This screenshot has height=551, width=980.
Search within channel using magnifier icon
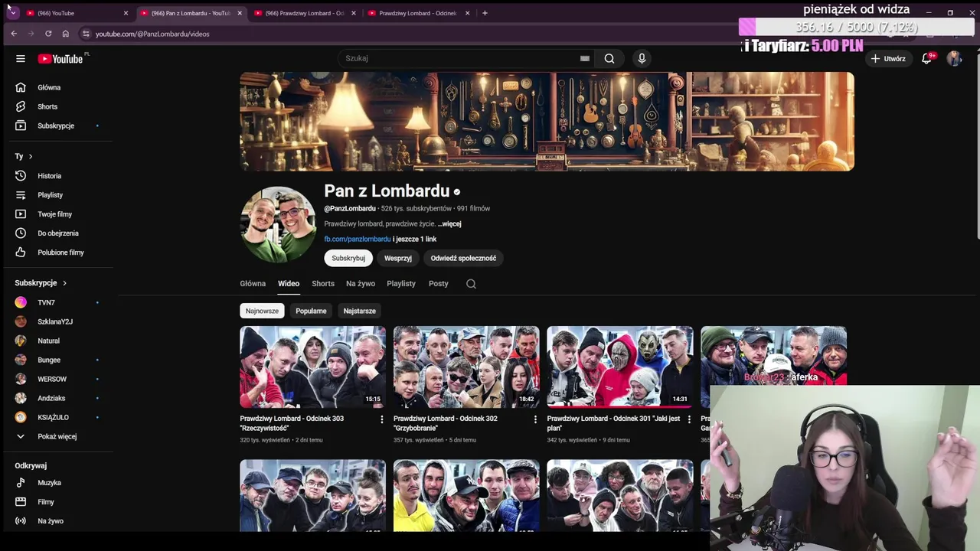coord(471,284)
